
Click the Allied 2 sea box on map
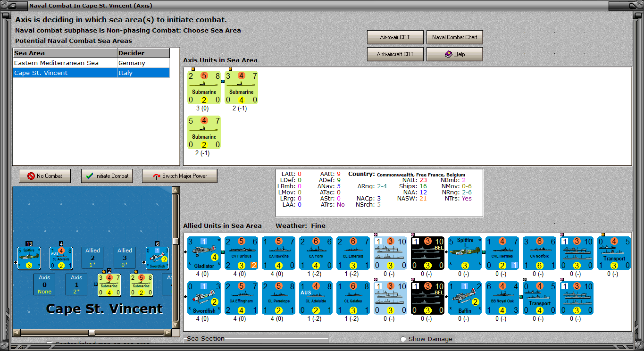92,258
